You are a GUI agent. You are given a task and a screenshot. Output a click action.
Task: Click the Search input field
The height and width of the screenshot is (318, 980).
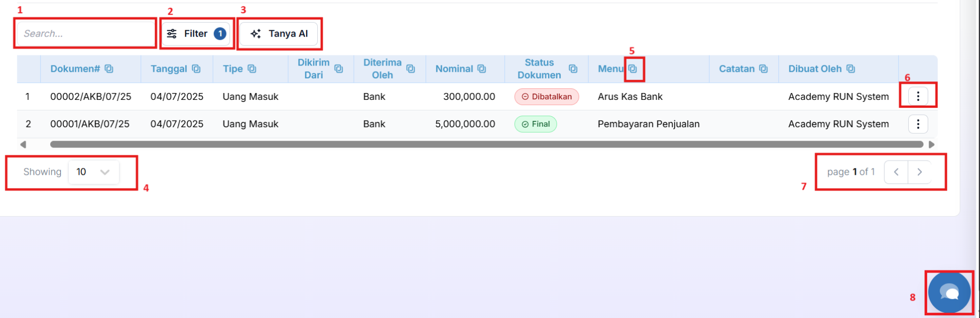click(x=86, y=34)
